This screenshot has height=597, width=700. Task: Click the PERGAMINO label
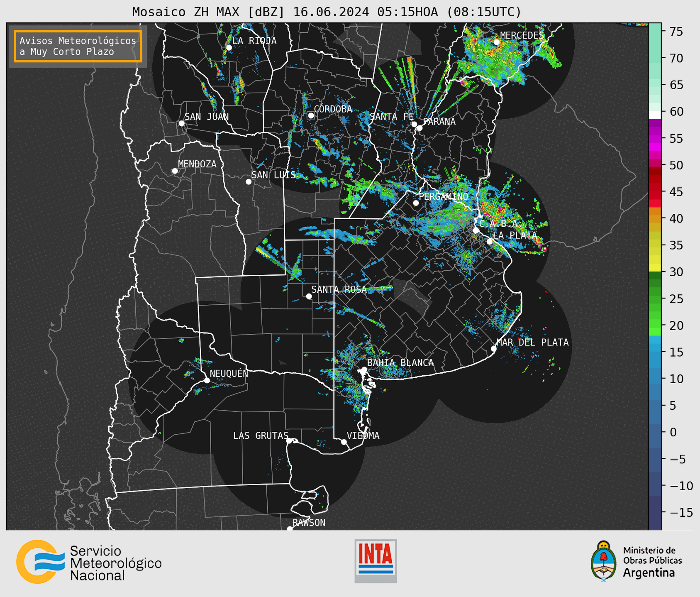click(444, 196)
